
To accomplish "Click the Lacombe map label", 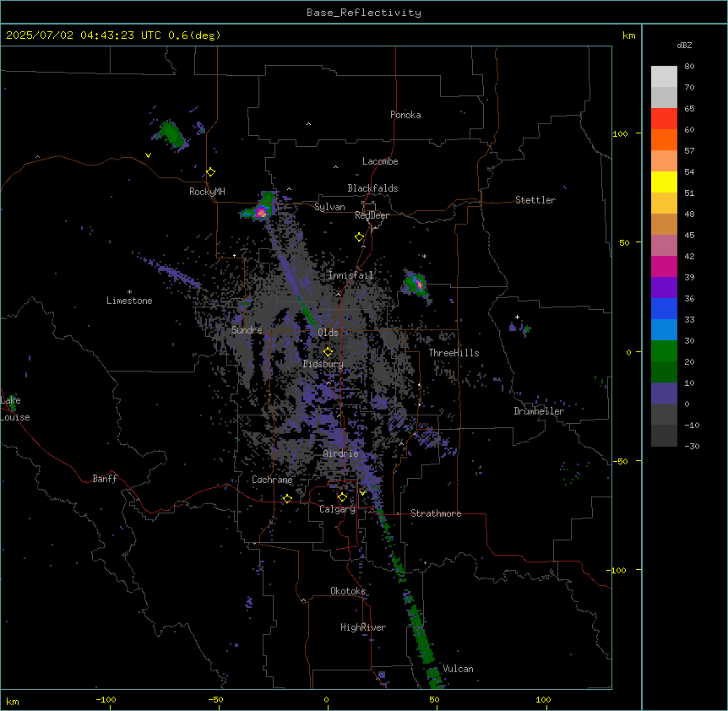I will [x=380, y=161].
